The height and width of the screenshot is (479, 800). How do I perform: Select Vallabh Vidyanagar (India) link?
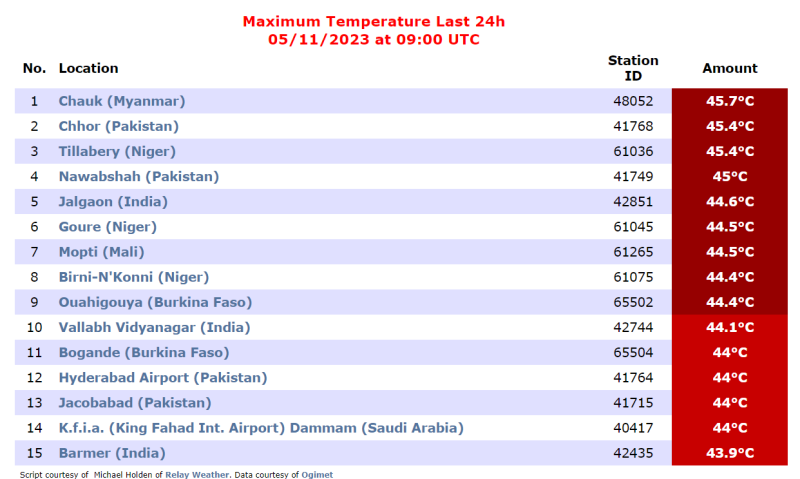(x=154, y=327)
